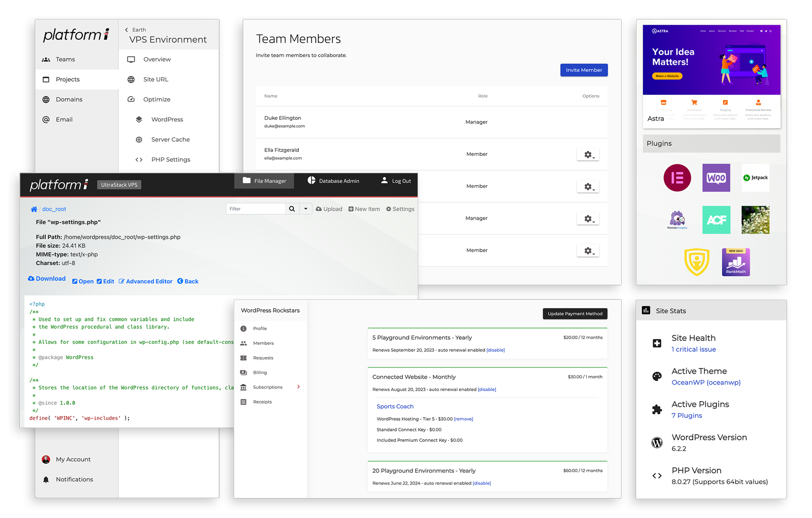
Task: Open the Astra theme thumbnail
Action: tap(712, 76)
